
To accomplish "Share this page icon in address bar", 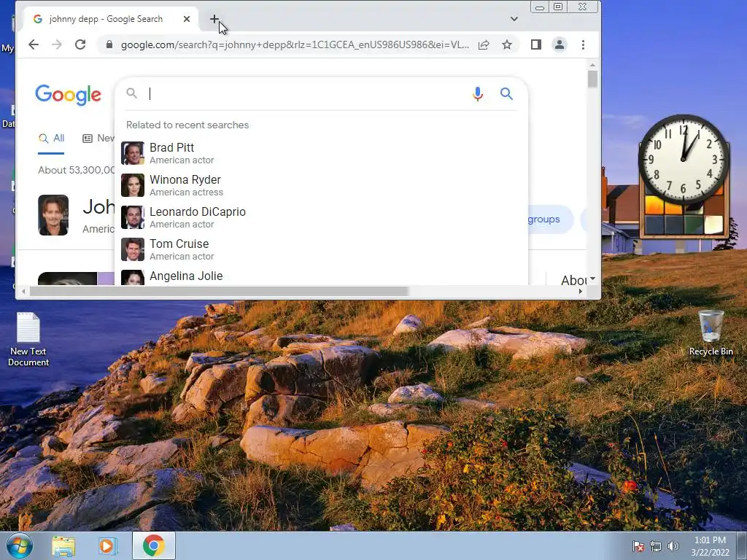I will pyautogui.click(x=484, y=44).
